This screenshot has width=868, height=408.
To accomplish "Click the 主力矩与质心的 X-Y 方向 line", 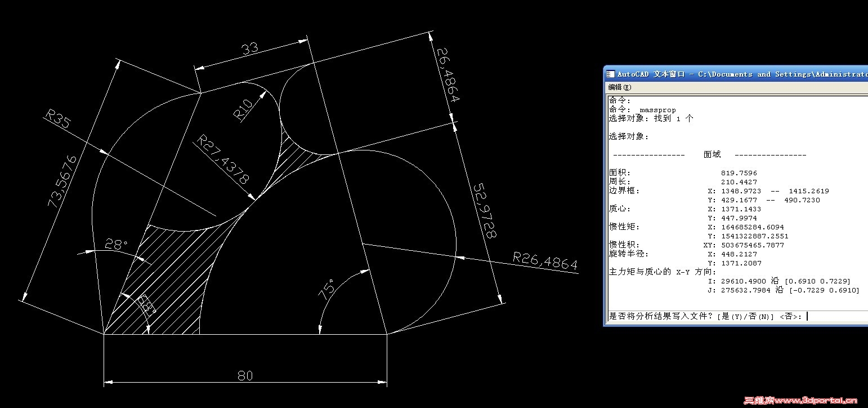I will pos(663,272).
